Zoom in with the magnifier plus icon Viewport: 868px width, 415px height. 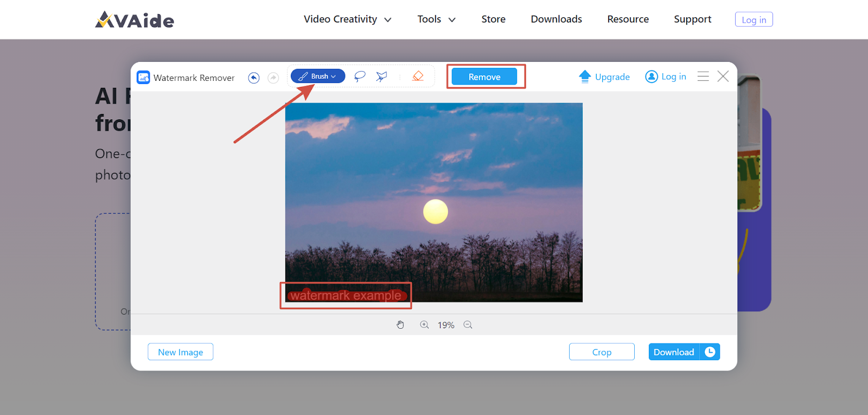point(424,325)
